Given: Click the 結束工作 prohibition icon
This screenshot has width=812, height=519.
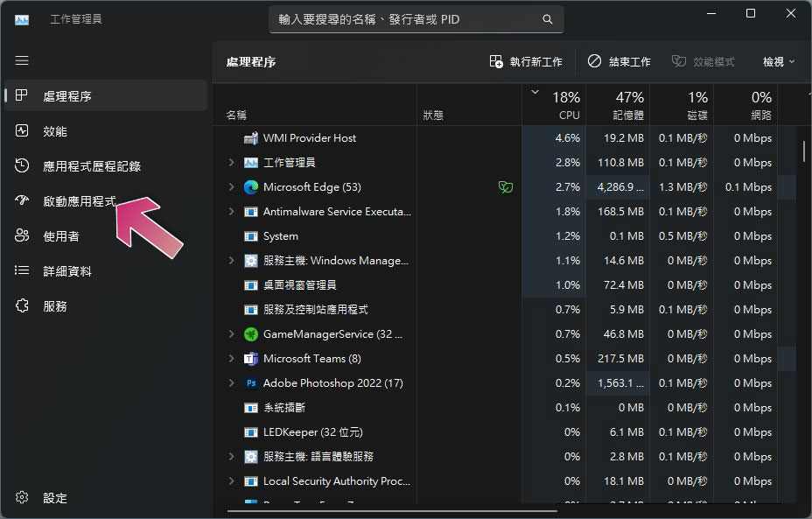Looking at the screenshot, I should pyautogui.click(x=594, y=61).
